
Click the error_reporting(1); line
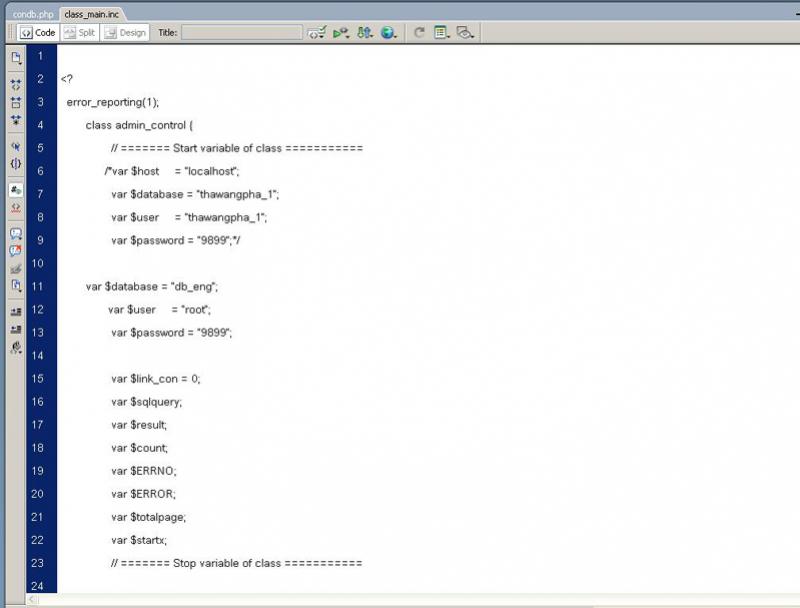[x=113, y=102]
